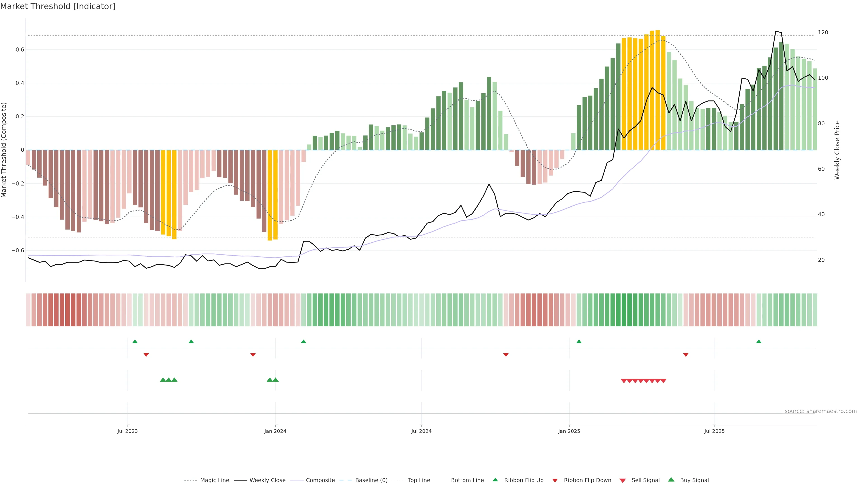Viewport: 868px width, 488px height.
Task: Click the ribbon flip down marker between Jan 2025 and Jul 2025
Action: tap(686, 355)
